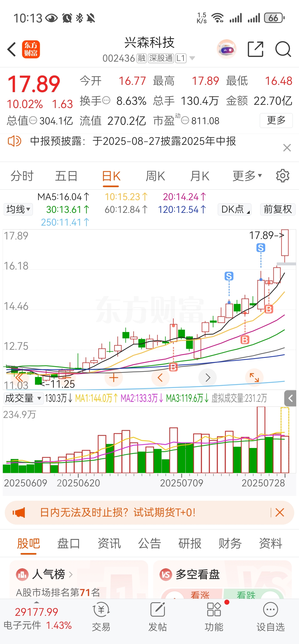Tap the 虚拟成交量:231.2万 label

[x=239, y=398]
